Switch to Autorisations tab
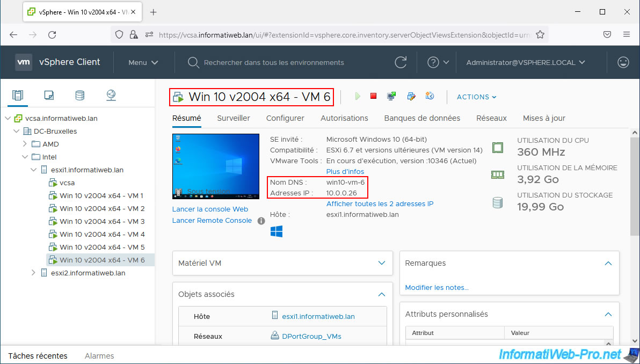 pyautogui.click(x=345, y=118)
